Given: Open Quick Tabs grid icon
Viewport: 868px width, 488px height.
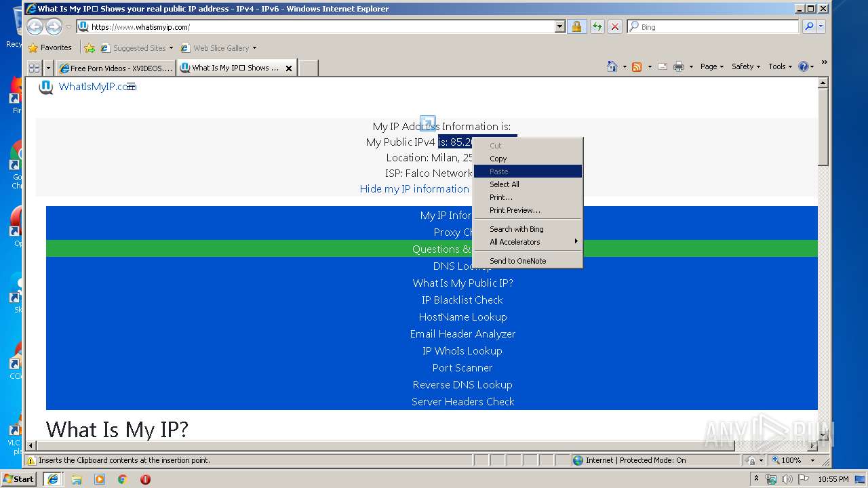Looking at the screenshot, I should 34,68.
